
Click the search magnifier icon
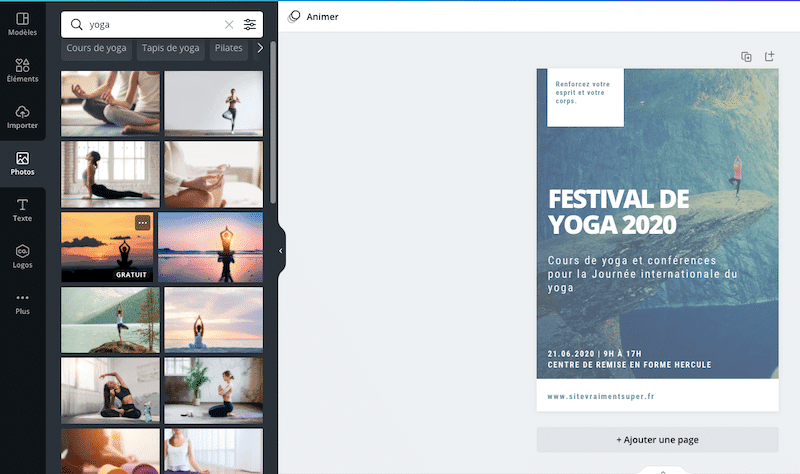coord(77,24)
